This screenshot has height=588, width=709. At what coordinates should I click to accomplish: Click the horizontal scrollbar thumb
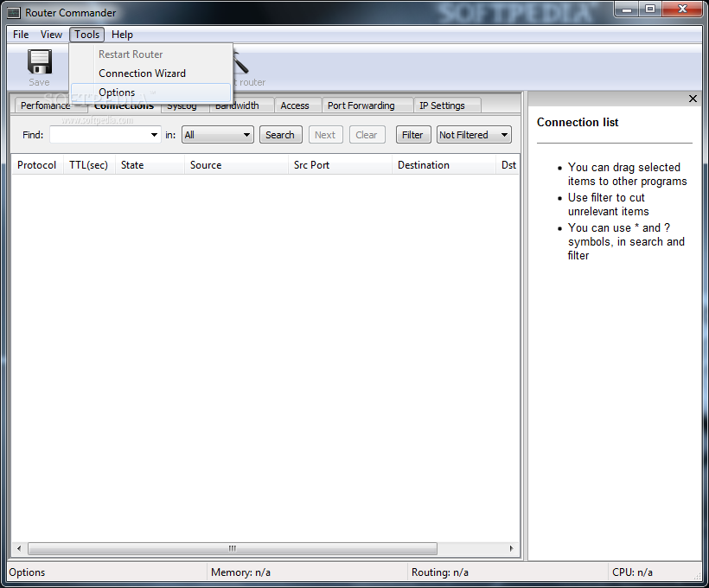[x=233, y=548]
